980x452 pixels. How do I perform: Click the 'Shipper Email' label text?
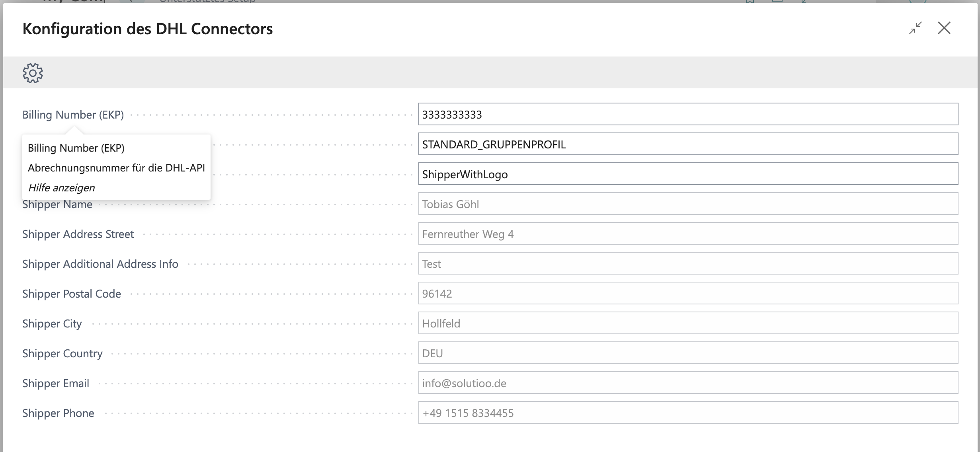click(56, 383)
